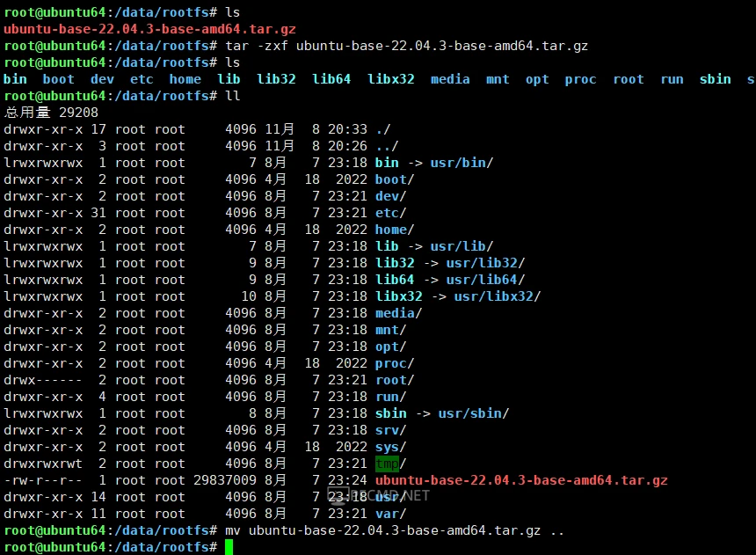Click 'sys/' in the long listing
Screen dimensions: 756x555
coord(391,447)
